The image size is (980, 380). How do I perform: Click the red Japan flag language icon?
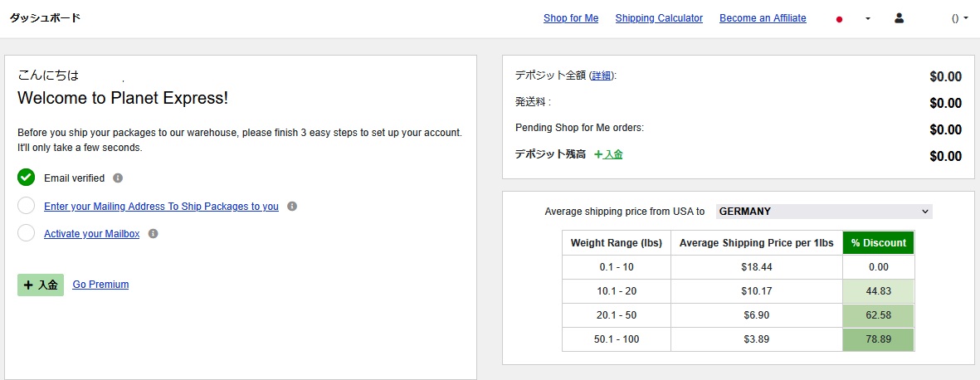839,19
